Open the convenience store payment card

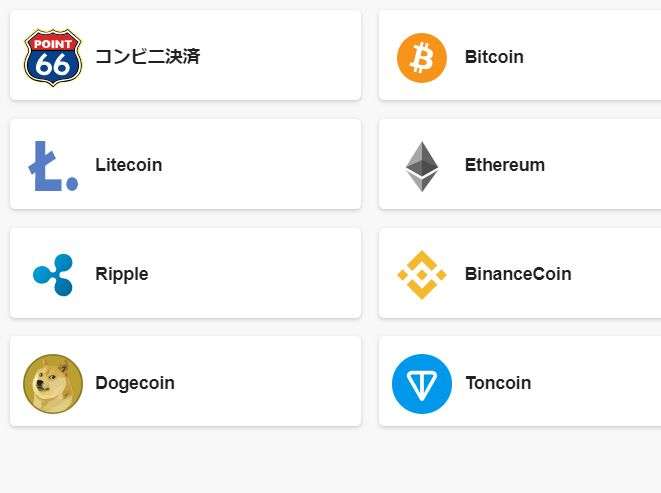[x=185, y=55]
